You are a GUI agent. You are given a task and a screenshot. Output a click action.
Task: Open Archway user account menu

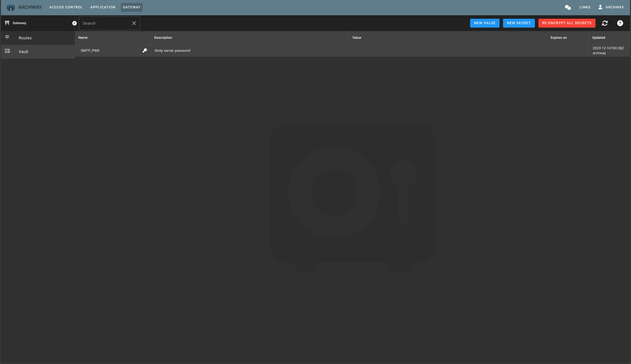611,7
